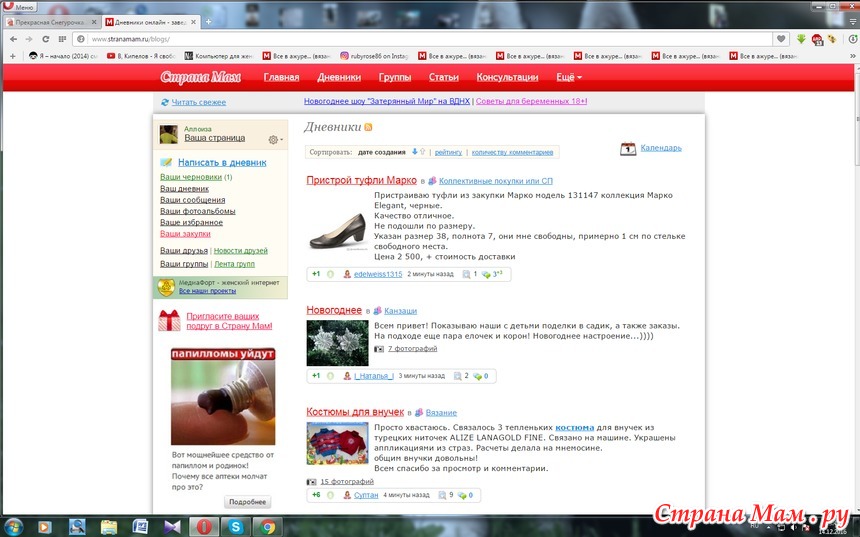
Task: Open Дневники in the red menu
Action: [339, 77]
